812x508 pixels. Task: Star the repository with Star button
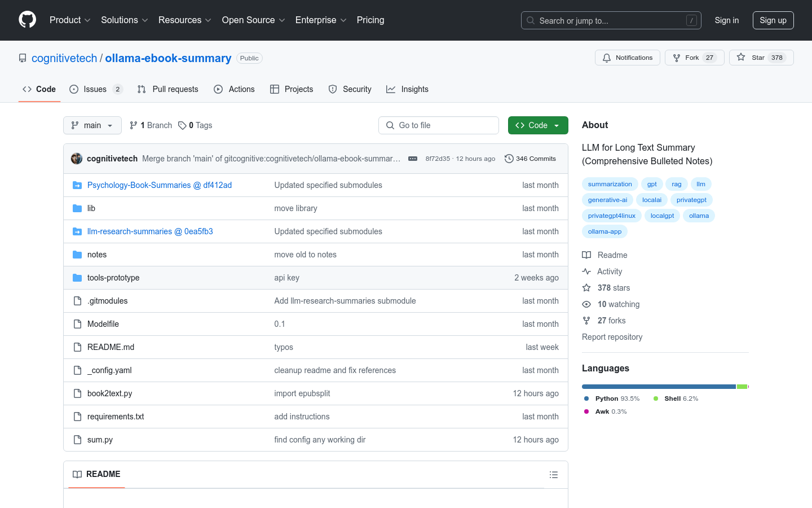click(x=761, y=58)
